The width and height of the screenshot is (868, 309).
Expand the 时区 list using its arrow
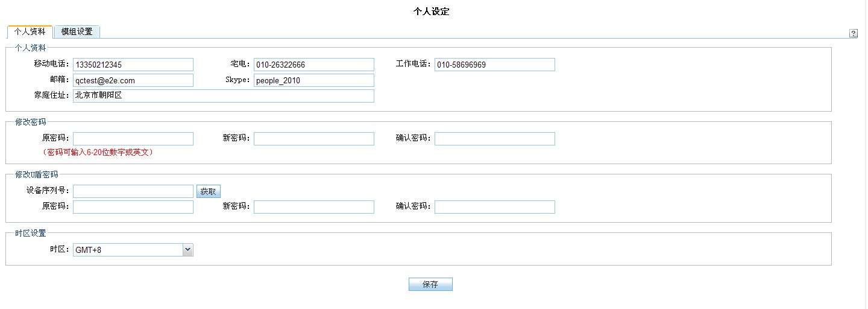pyautogui.click(x=187, y=250)
